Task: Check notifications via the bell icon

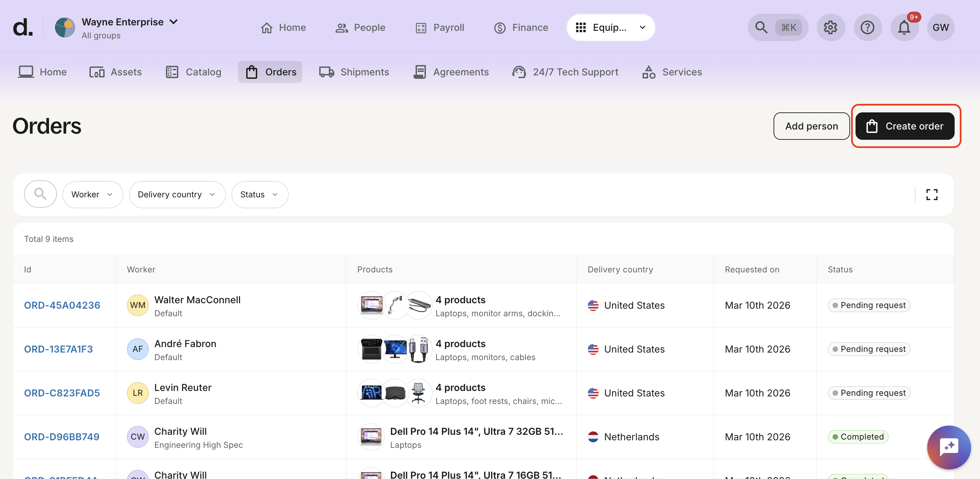Action: tap(904, 27)
